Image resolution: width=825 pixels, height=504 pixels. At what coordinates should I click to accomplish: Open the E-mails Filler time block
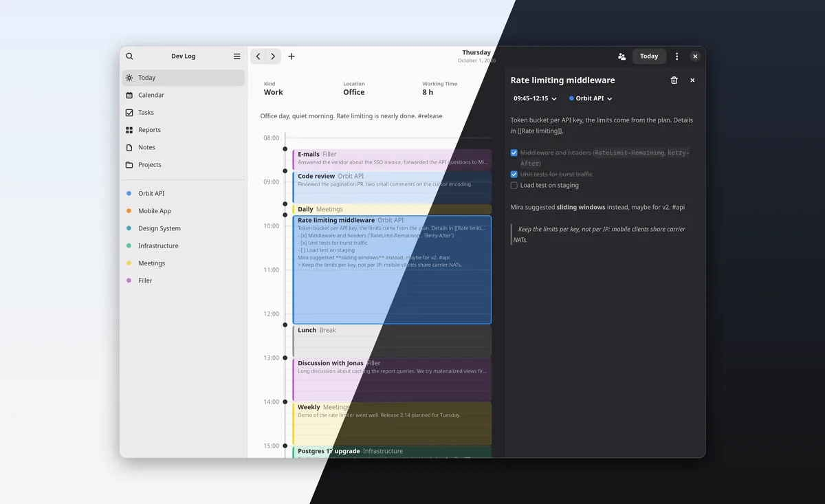tap(392, 160)
